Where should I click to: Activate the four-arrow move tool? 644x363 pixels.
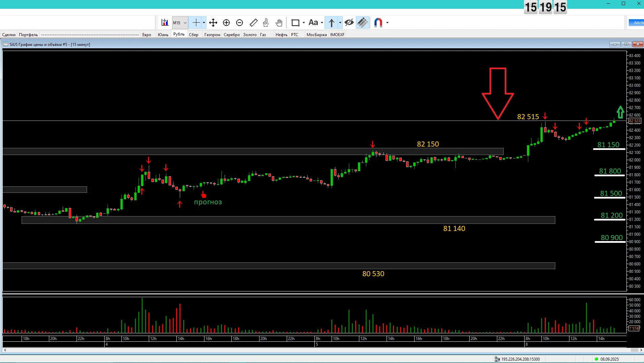(x=213, y=23)
